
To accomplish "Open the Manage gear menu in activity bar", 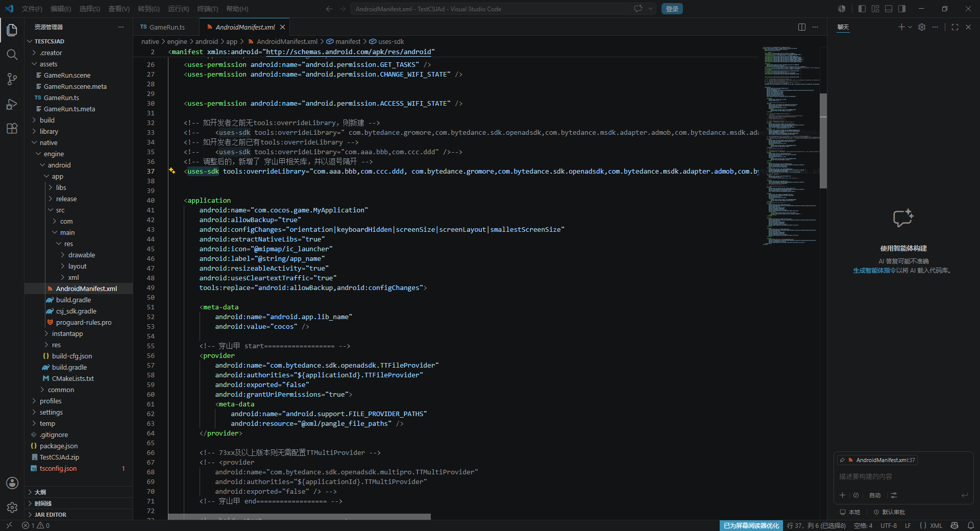I will click(12, 507).
